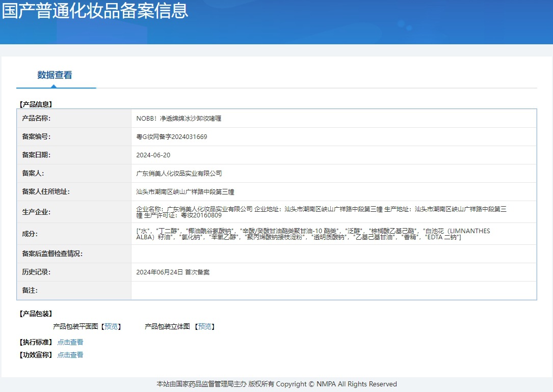The width and height of the screenshot is (553, 392).
Task: Preview 产品包装立体图 image
Action: pyautogui.click(x=205, y=326)
